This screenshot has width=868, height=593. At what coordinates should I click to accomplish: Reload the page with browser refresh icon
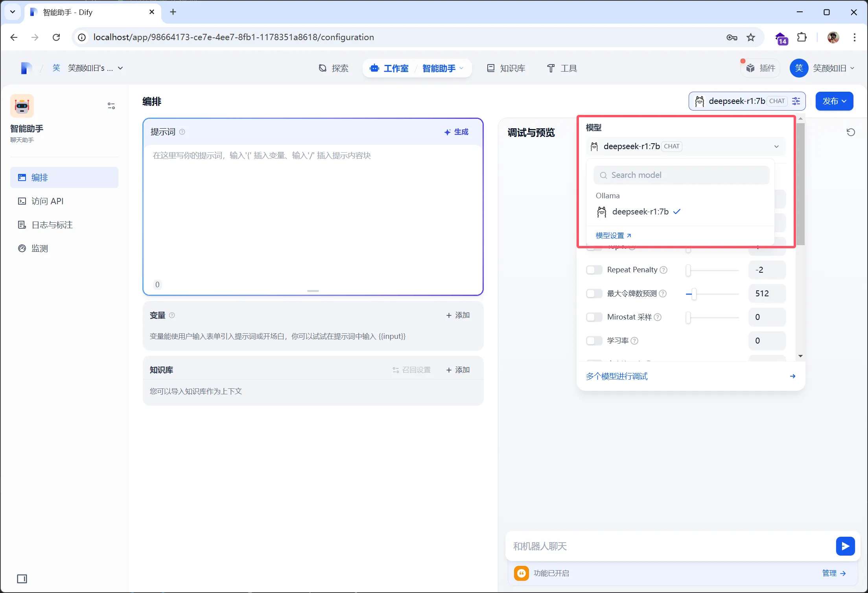[56, 37]
